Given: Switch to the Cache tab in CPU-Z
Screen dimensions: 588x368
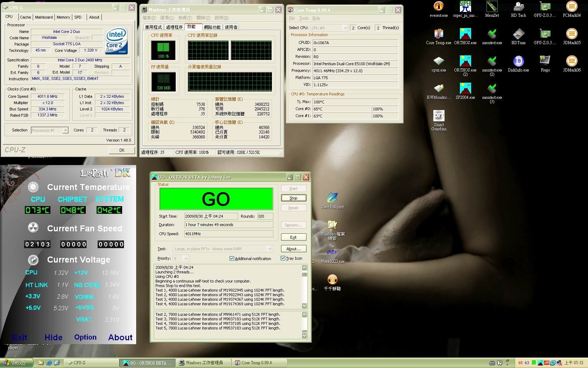Looking at the screenshot, I should (x=25, y=17).
